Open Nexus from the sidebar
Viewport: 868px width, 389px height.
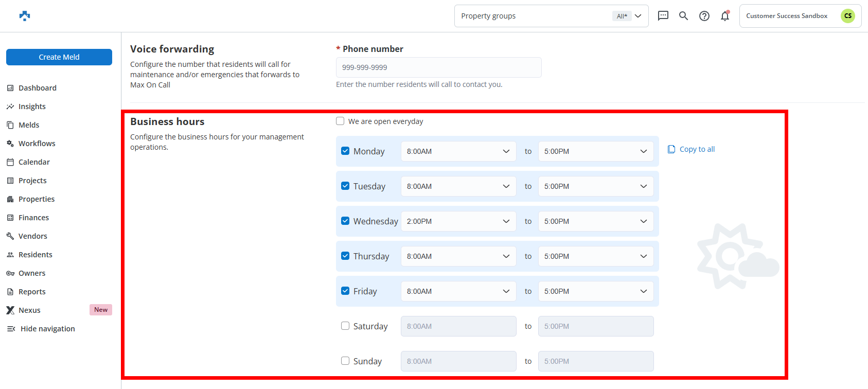[x=29, y=310]
